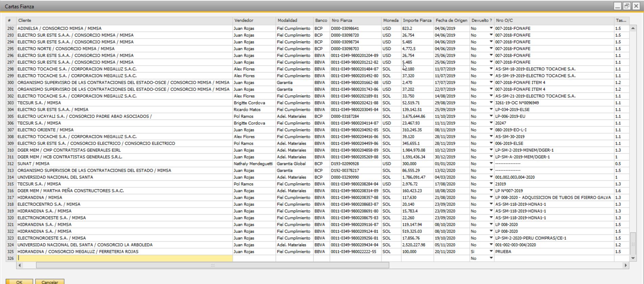Screen dimensions: 644x284
Task: Click the Importe Fianza column header
Action: pos(417,21)
